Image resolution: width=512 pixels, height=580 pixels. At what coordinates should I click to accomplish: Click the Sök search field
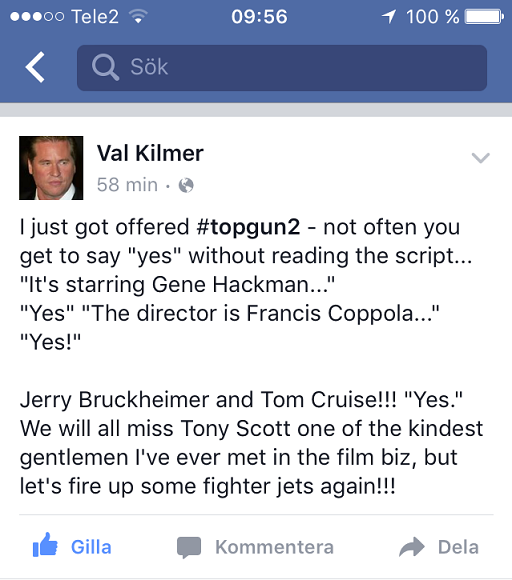282,68
